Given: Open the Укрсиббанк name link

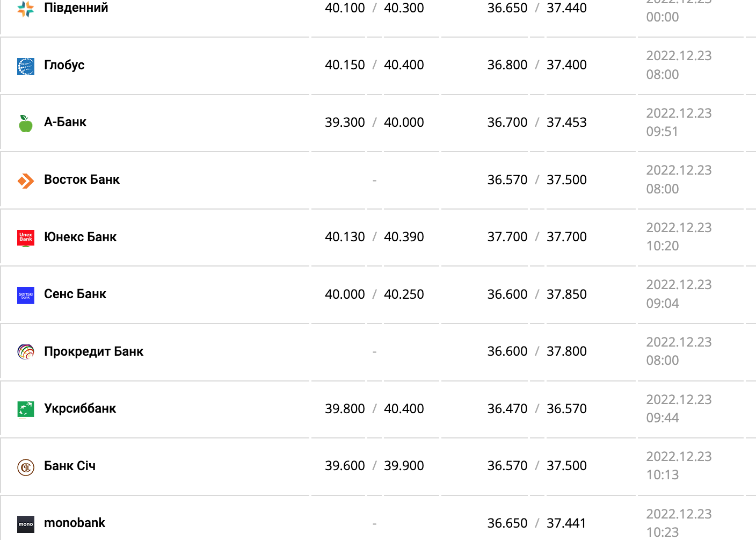Looking at the screenshot, I should coord(80,408).
